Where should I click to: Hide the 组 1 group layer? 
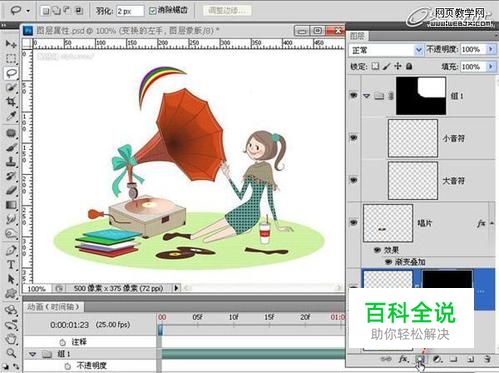[x=353, y=96]
